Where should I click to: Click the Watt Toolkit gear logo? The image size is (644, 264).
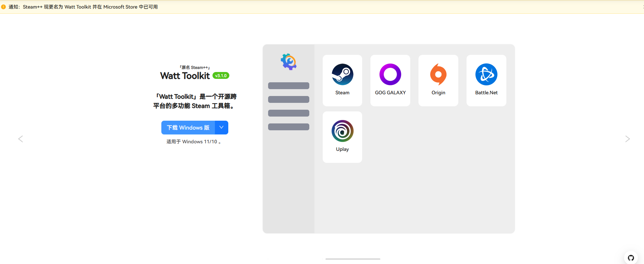[x=288, y=62]
